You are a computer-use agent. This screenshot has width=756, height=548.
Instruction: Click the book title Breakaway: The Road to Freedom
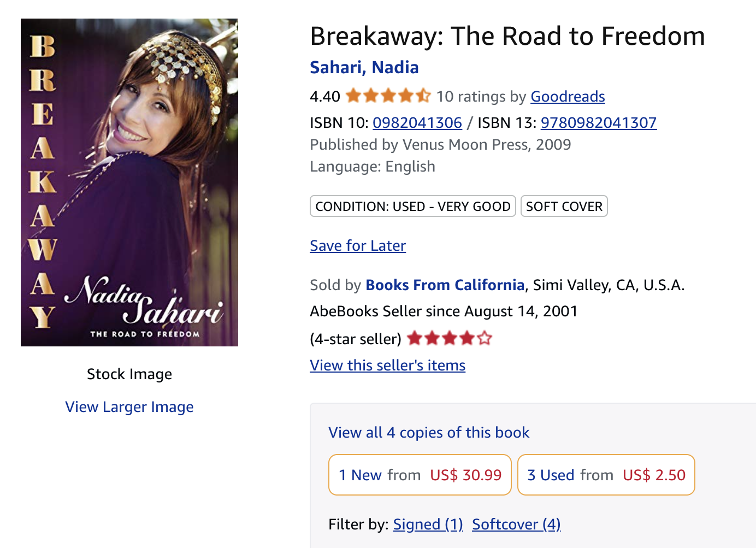[507, 36]
